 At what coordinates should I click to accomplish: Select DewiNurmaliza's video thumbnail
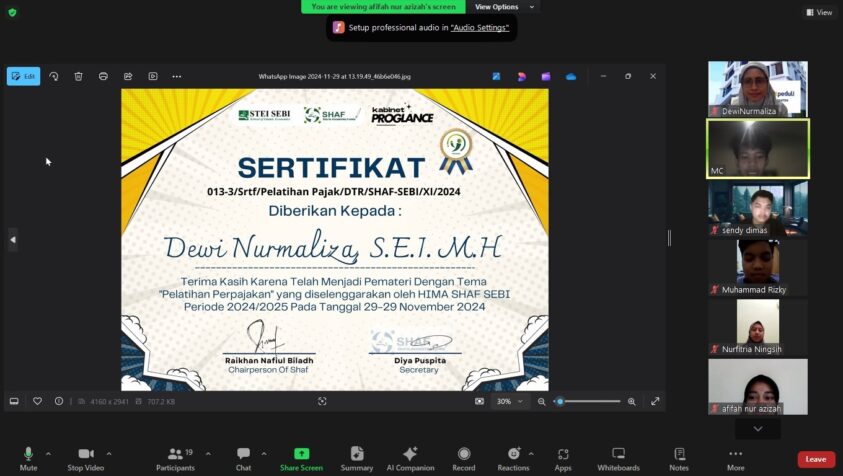click(757, 88)
